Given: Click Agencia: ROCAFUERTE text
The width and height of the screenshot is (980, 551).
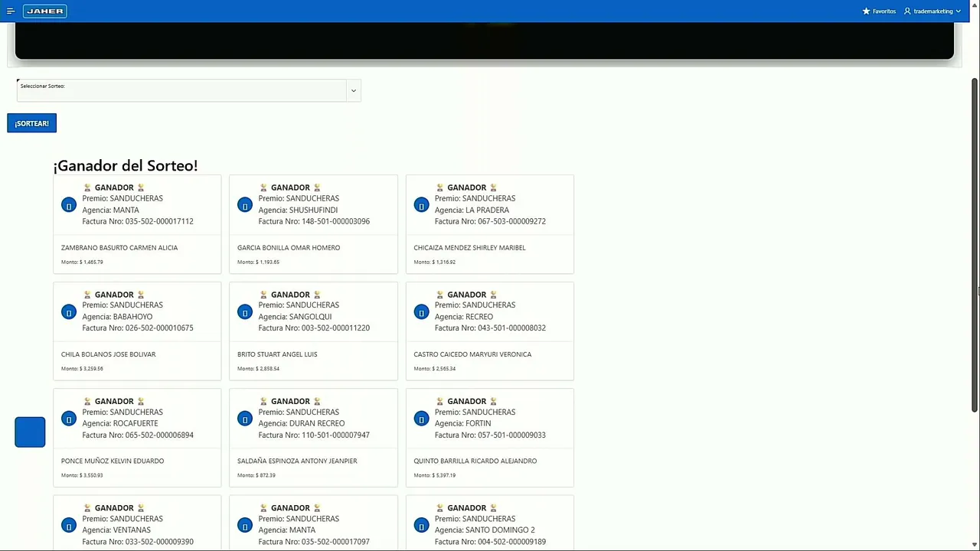Looking at the screenshot, I should click(120, 423).
